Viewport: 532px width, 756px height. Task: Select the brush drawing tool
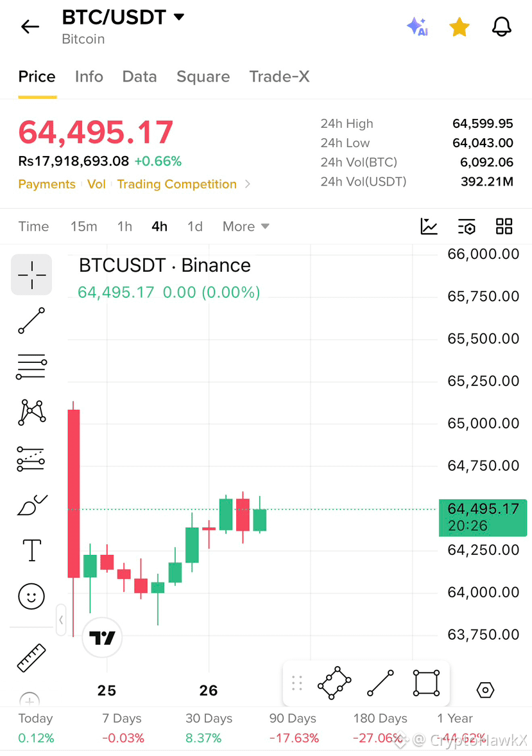coord(32,505)
